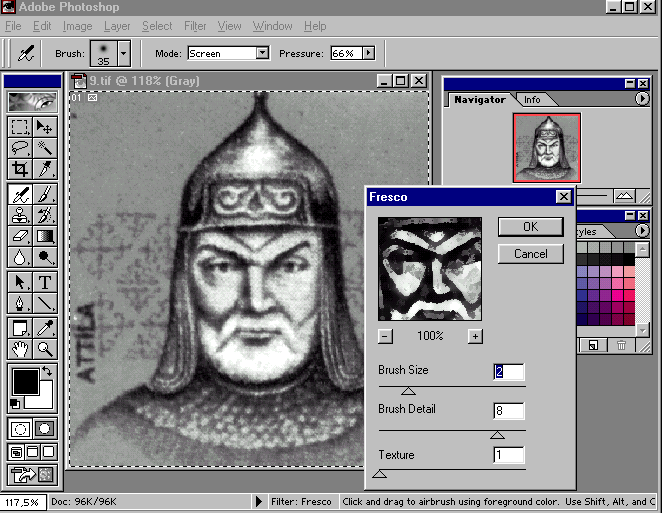Click the black foreground color swatch
This screenshot has width=662, height=513.
point(26,381)
